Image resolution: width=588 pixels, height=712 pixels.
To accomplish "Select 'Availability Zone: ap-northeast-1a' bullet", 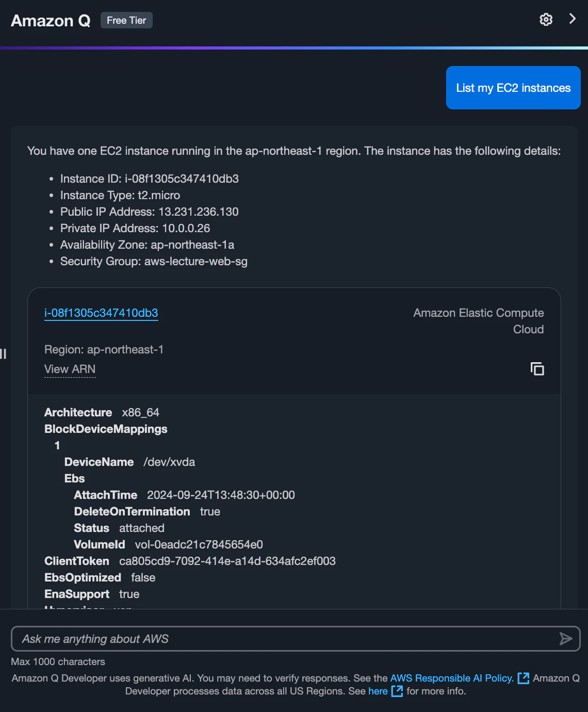I will (x=147, y=245).
